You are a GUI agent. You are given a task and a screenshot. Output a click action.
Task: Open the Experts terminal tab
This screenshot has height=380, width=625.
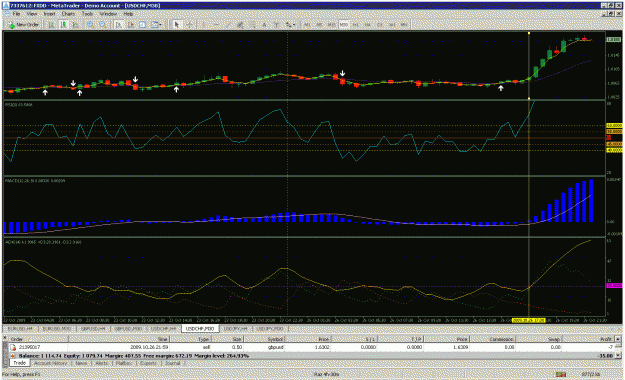tap(148, 364)
